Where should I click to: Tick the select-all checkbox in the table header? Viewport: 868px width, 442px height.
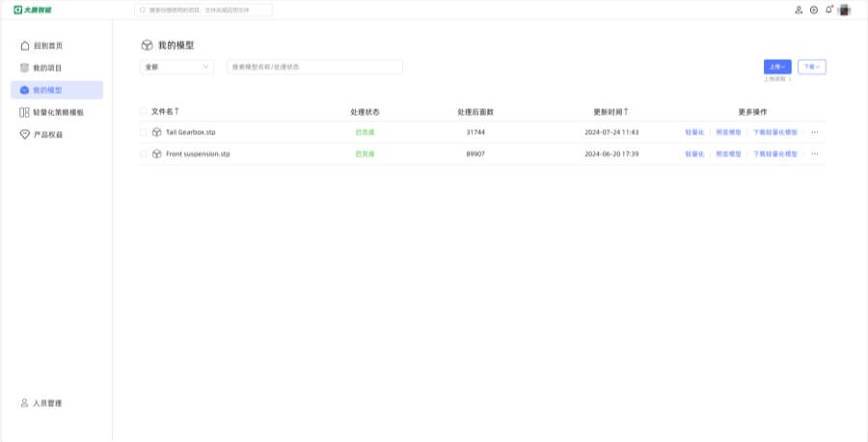click(x=144, y=111)
